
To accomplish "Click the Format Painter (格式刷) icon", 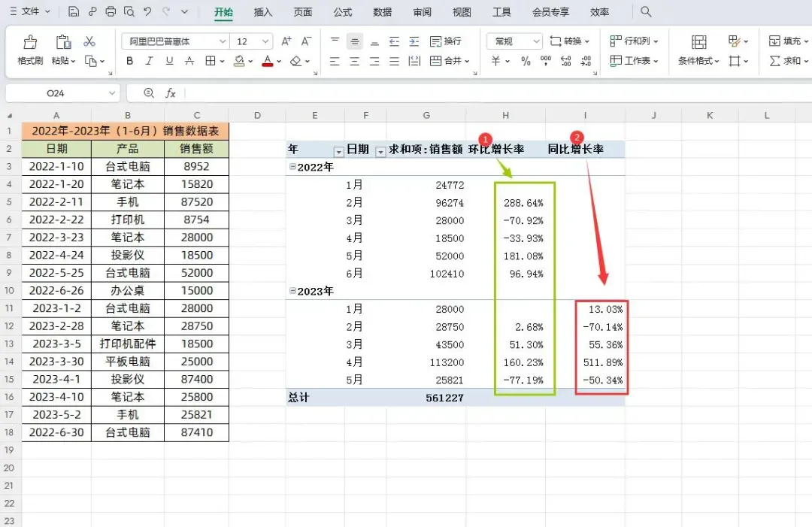I will coord(30,42).
